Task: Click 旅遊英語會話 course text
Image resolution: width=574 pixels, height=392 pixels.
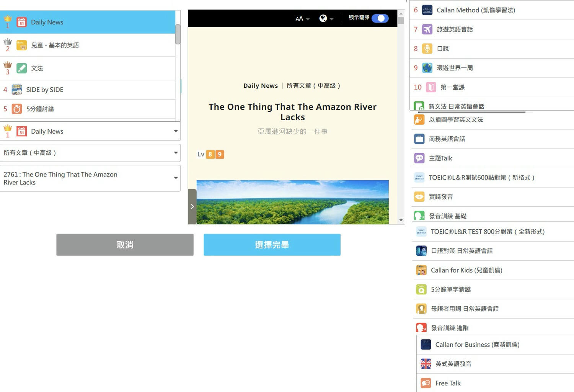Action: pos(455,29)
